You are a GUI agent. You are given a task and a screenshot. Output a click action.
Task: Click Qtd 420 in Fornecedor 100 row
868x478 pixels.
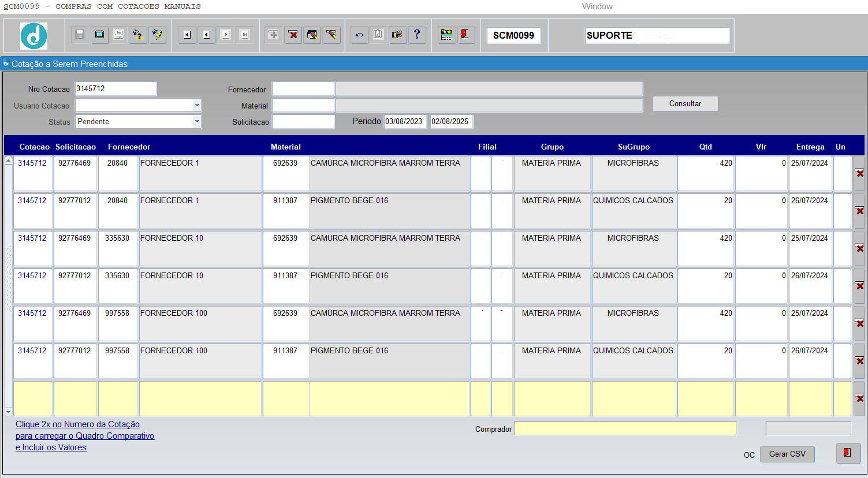tap(706, 323)
